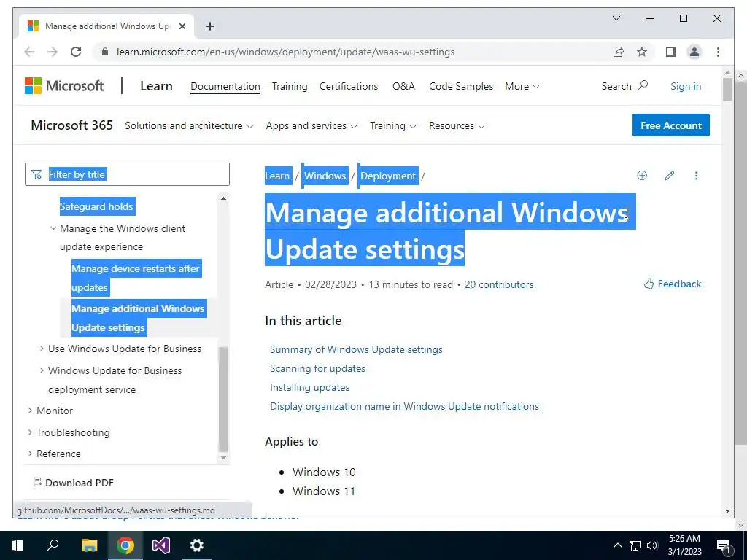Click the volume speaker tray icon
The image size is (747, 560).
(652, 545)
